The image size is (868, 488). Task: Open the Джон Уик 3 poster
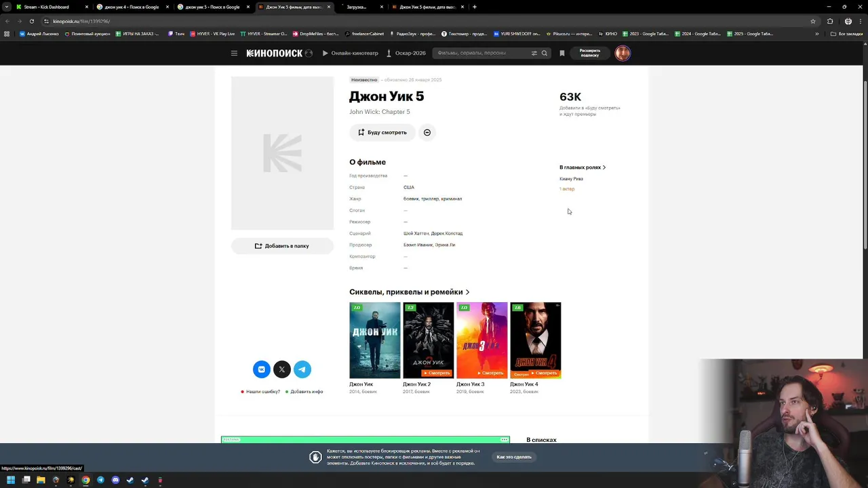482,340
